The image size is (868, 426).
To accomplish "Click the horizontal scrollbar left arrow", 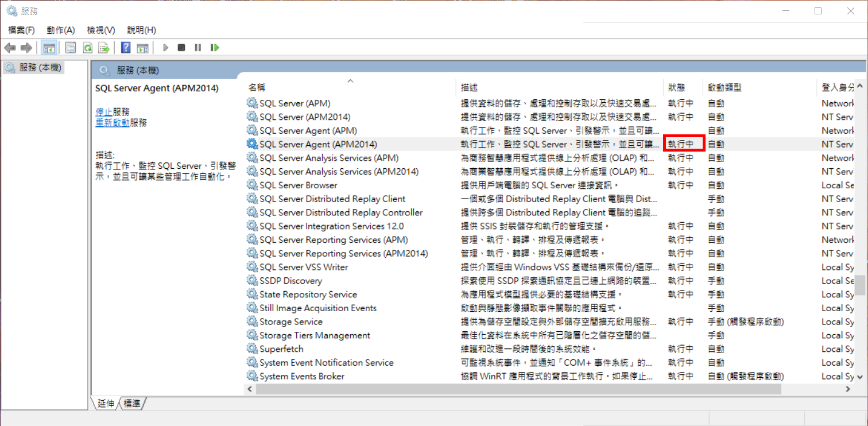I will pos(250,389).
